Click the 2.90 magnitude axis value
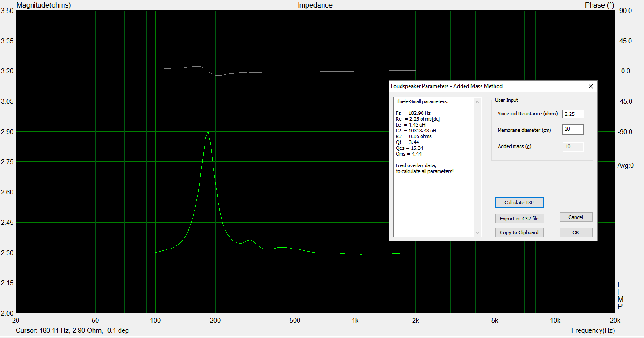Viewport: 644px width, 338px height. tap(7, 132)
